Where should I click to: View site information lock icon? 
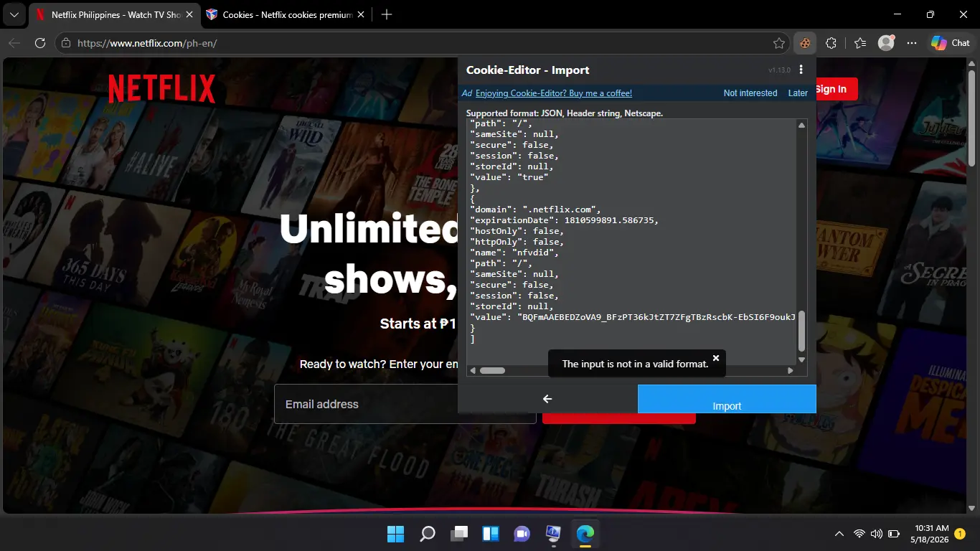click(66, 43)
